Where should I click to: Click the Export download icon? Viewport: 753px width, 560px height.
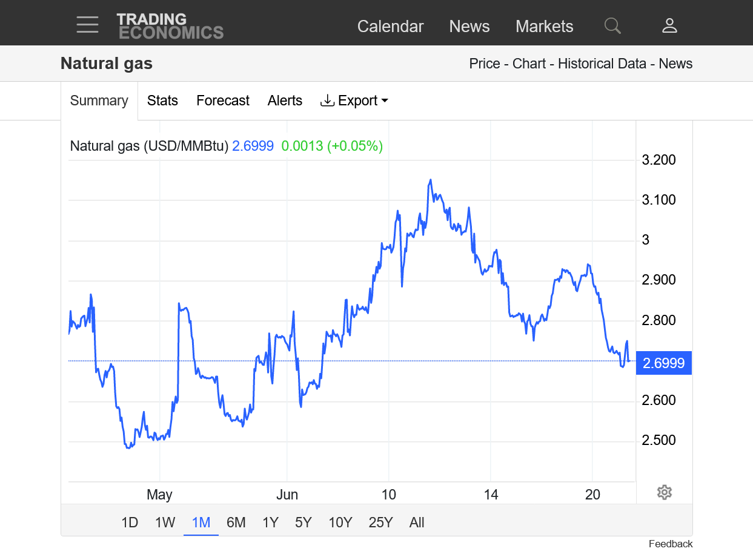coord(327,100)
